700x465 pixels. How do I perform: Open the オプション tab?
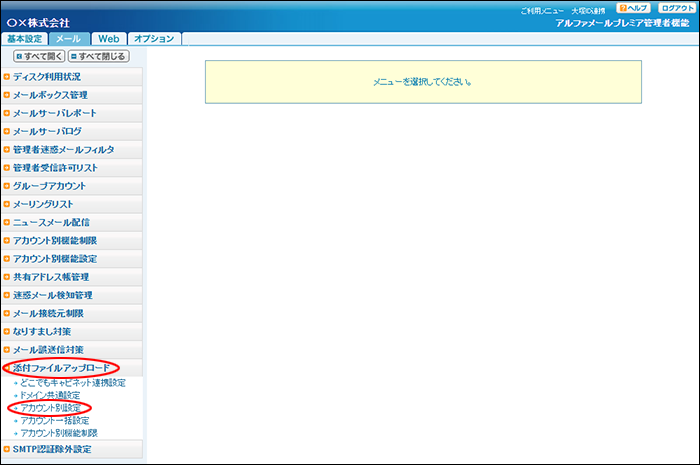(x=154, y=39)
